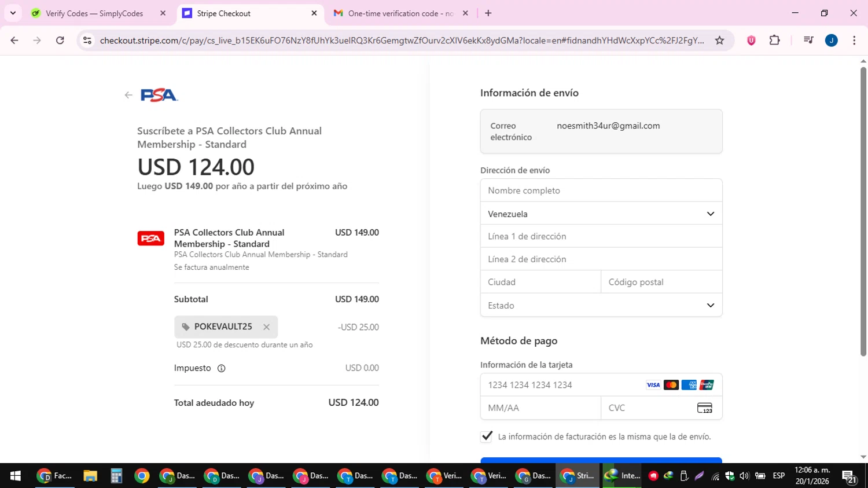Toggle billing same as shipping checkbox

coord(487,436)
